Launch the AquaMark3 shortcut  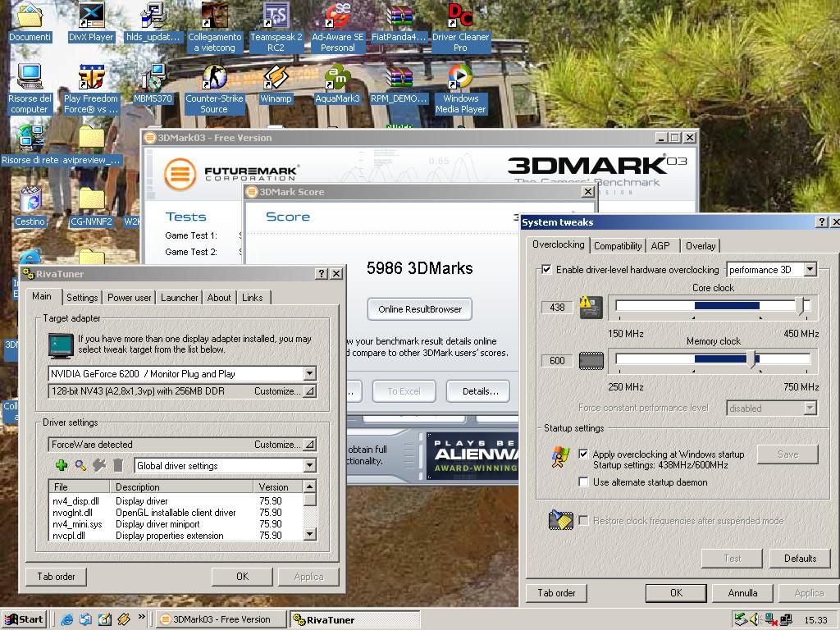point(337,84)
